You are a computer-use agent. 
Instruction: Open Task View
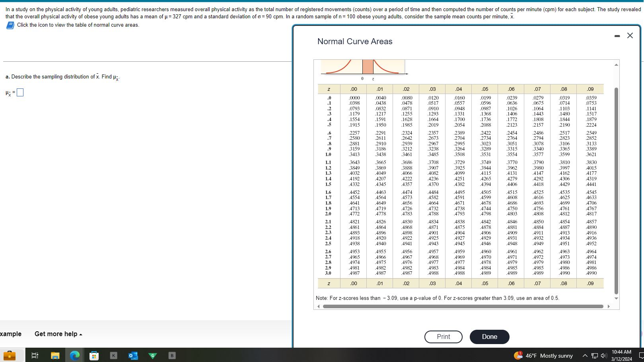(35, 355)
